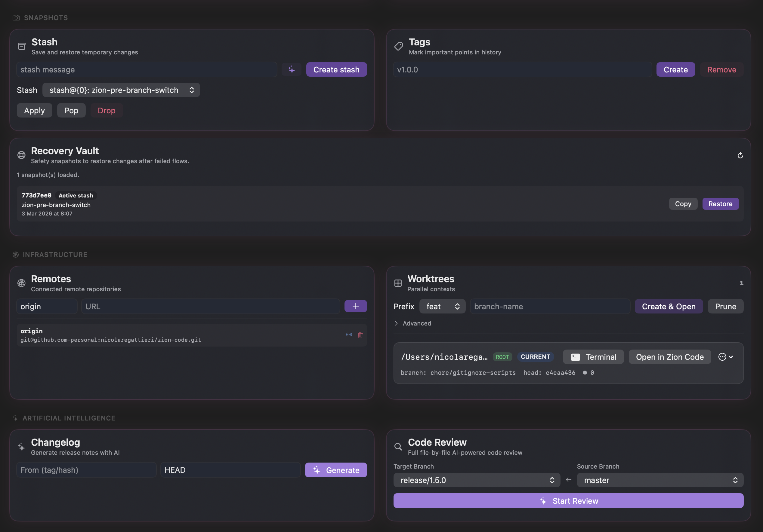Click the Generate changelog button
The image size is (763, 532).
pos(336,470)
